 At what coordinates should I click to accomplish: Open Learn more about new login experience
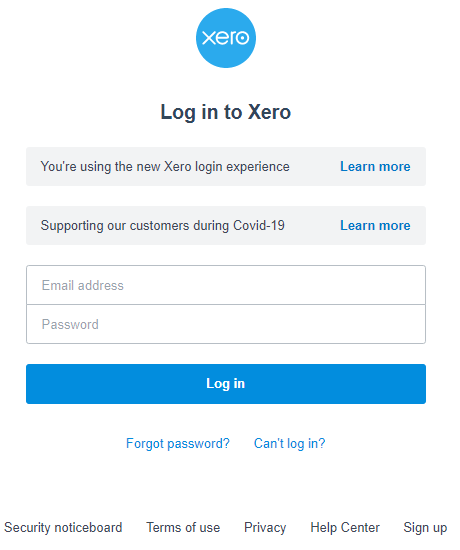(x=375, y=167)
